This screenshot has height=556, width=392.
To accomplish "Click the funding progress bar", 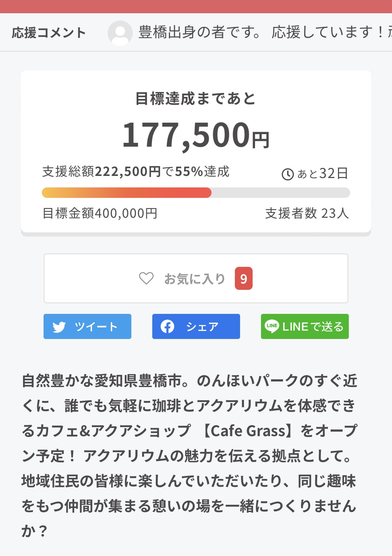I will coord(196,193).
